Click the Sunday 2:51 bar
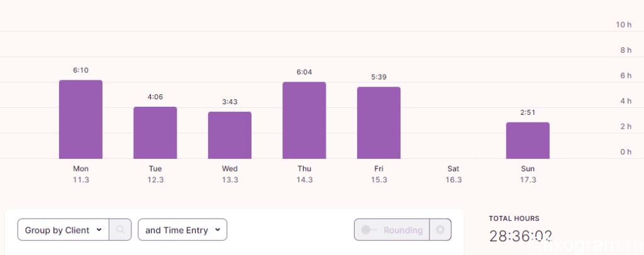Viewport: 644px width, 255px height. pyautogui.click(x=528, y=140)
